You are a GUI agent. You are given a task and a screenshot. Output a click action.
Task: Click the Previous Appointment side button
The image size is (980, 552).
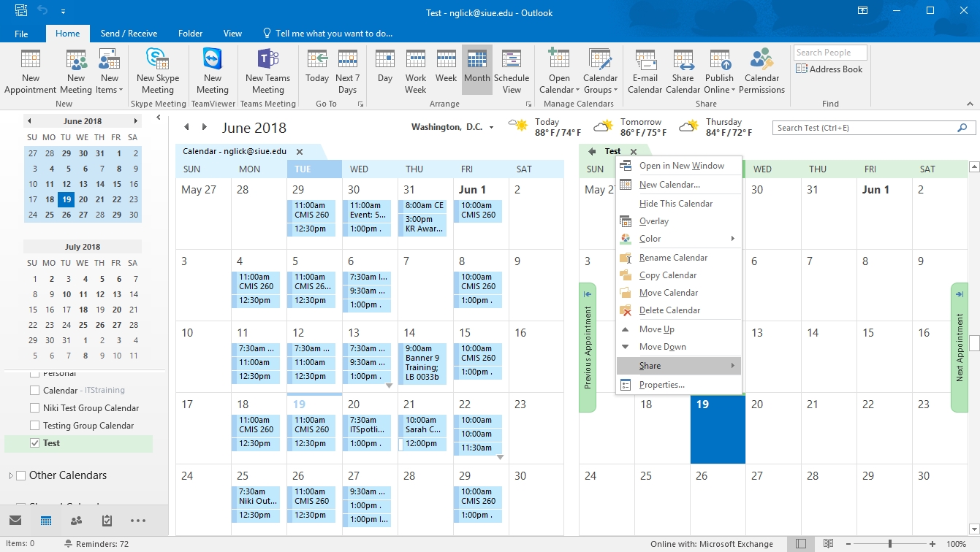588,348
